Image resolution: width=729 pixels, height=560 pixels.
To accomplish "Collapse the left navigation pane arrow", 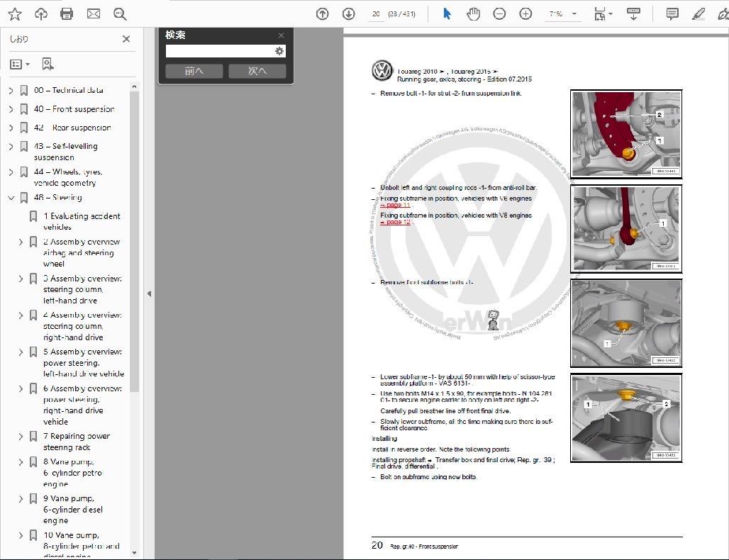I will pos(149,293).
